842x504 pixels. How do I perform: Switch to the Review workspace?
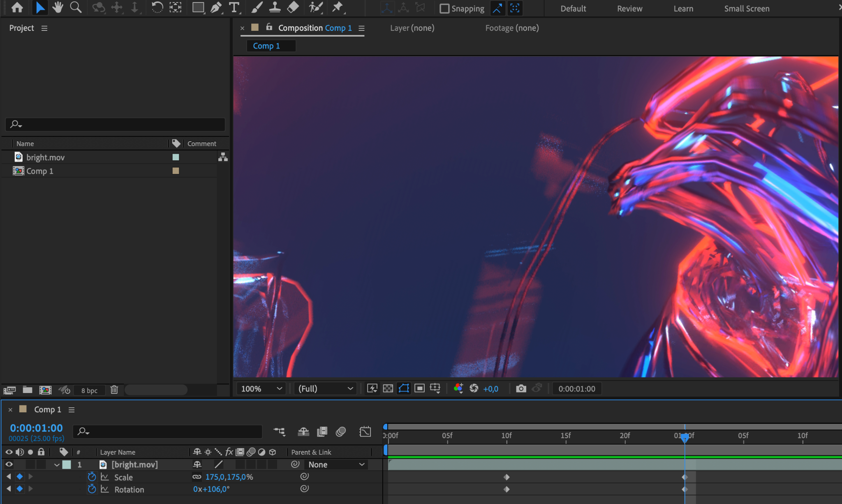pos(629,9)
